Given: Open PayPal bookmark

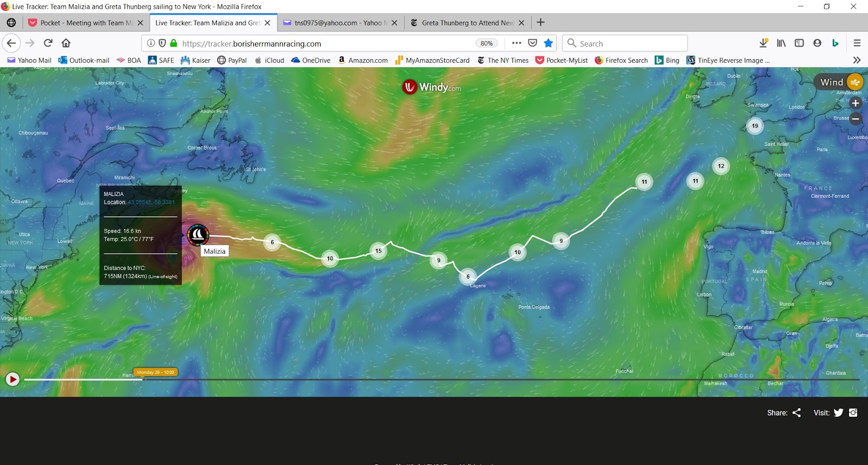Looking at the screenshot, I should tap(232, 60).
